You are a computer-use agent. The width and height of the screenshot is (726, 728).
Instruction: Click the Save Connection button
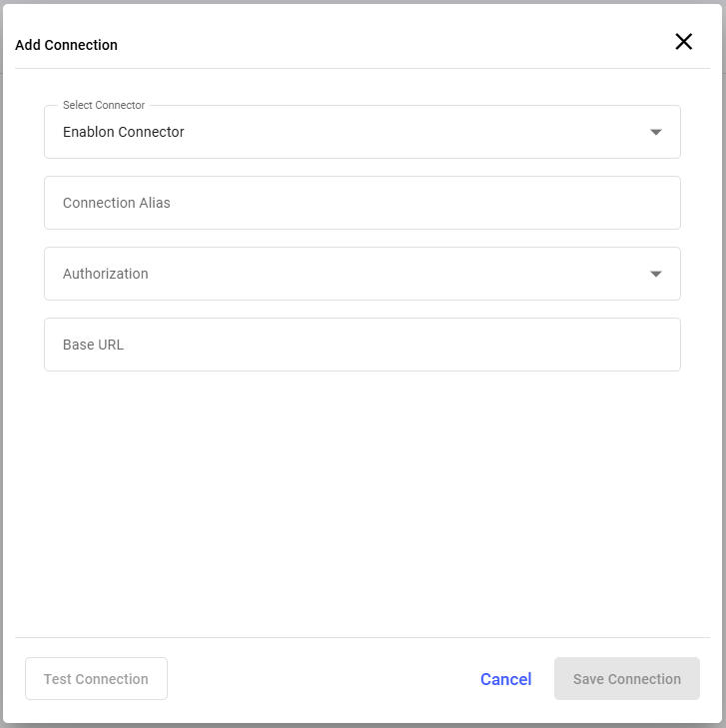point(627,679)
